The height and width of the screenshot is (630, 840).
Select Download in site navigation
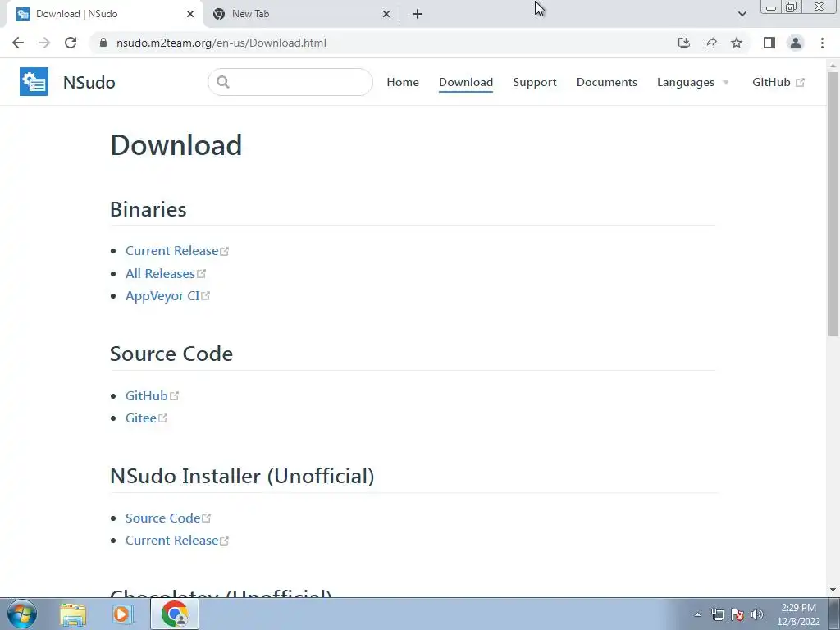coord(466,82)
